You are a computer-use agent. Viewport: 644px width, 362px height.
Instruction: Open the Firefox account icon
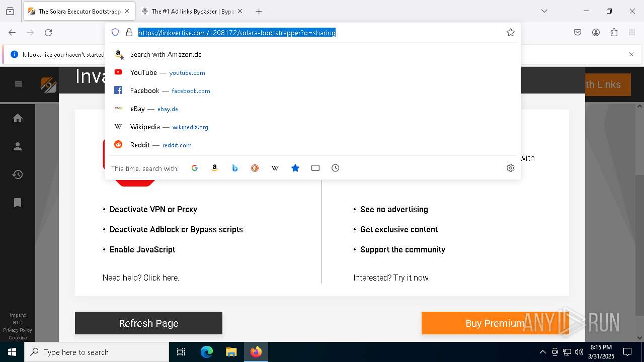[596, 33]
